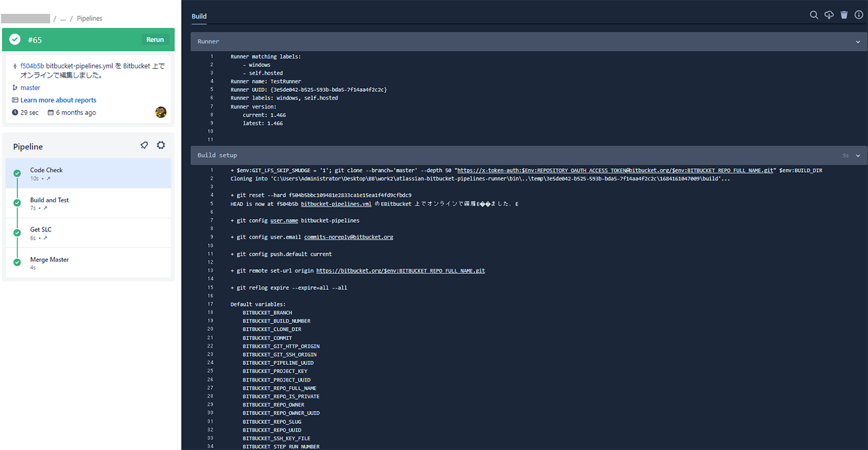Click the pin icon beside Pipeline heading
868x450 pixels.
(144, 145)
